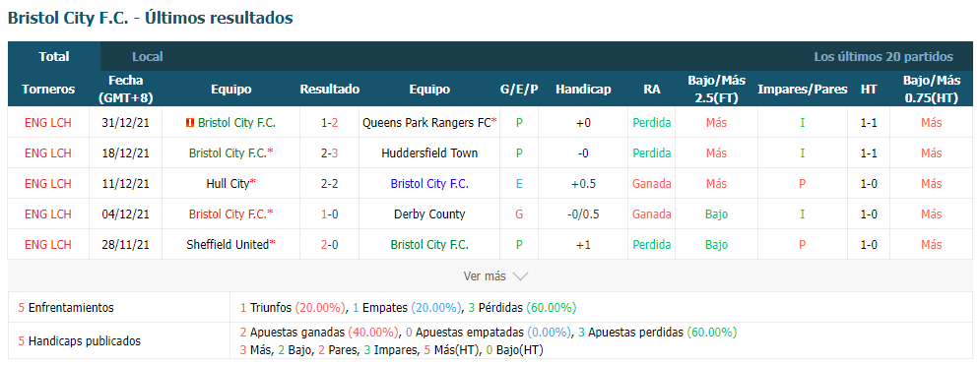This screenshot has height=365, width=980.
Task: Open Los últimos 20 partidos selector
Action: tap(883, 57)
